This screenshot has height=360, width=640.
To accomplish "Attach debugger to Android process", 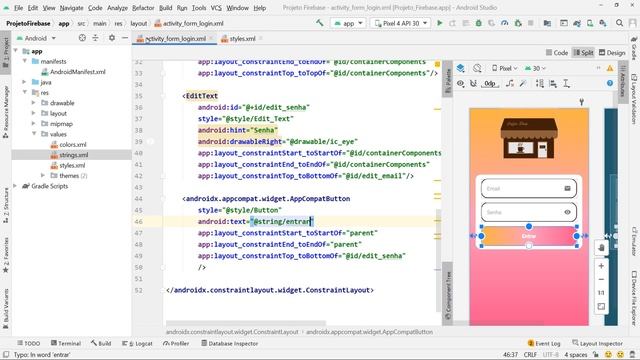I will coord(518,23).
